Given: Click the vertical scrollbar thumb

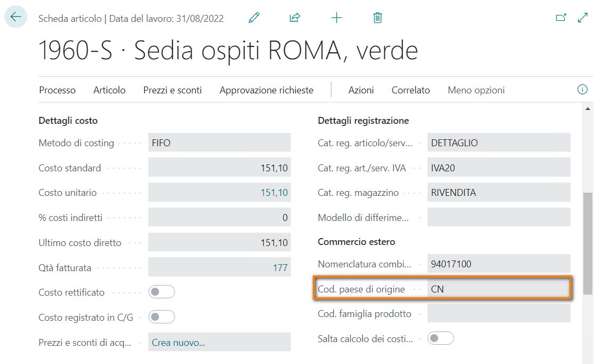Looking at the screenshot, I should pyautogui.click(x=588, y=243).
